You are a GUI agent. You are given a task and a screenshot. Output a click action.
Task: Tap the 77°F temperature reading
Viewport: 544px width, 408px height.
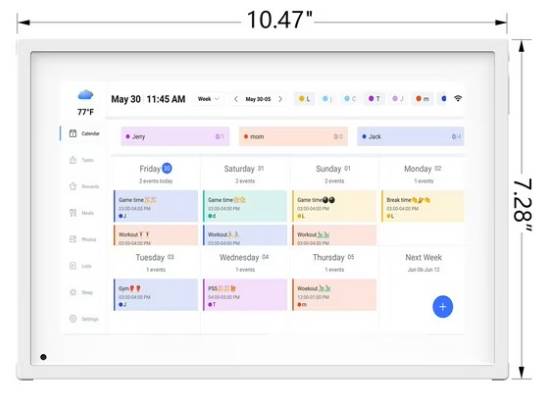[85, 112]
